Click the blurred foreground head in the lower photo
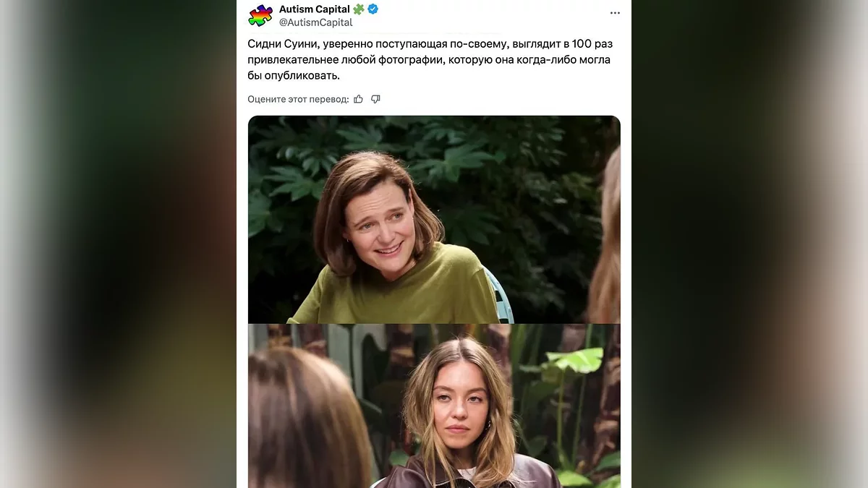The image size is (868, 488). 304,419
